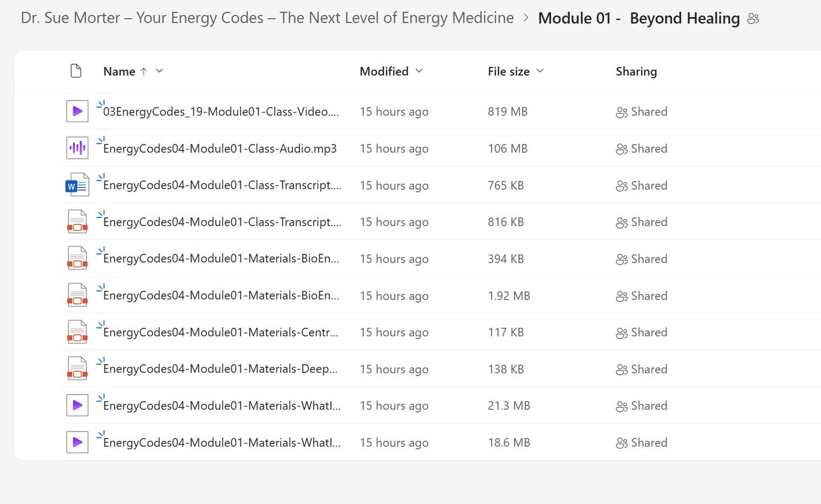Click the Sharing column header
The width and height of the screenshot is (821, 504).
click(x=636, y=72)
